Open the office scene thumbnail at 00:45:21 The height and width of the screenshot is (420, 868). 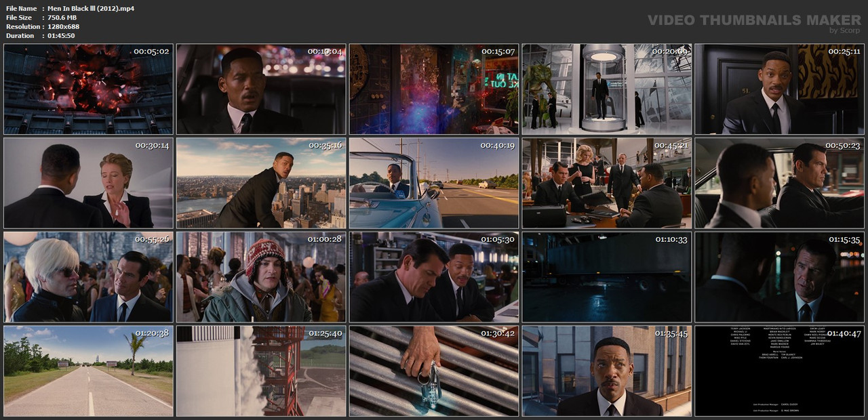[x=607, y=183]
